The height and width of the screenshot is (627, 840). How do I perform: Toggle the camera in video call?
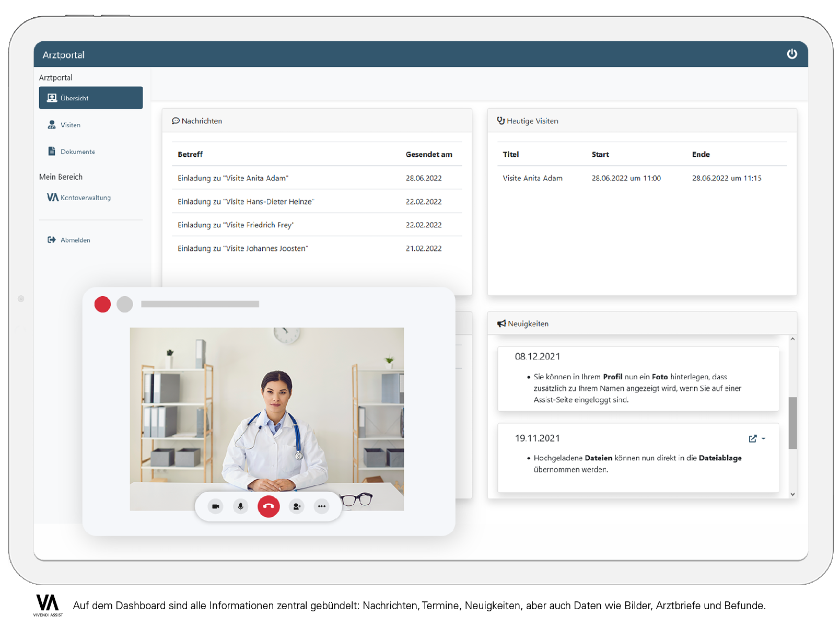(215, 506)
